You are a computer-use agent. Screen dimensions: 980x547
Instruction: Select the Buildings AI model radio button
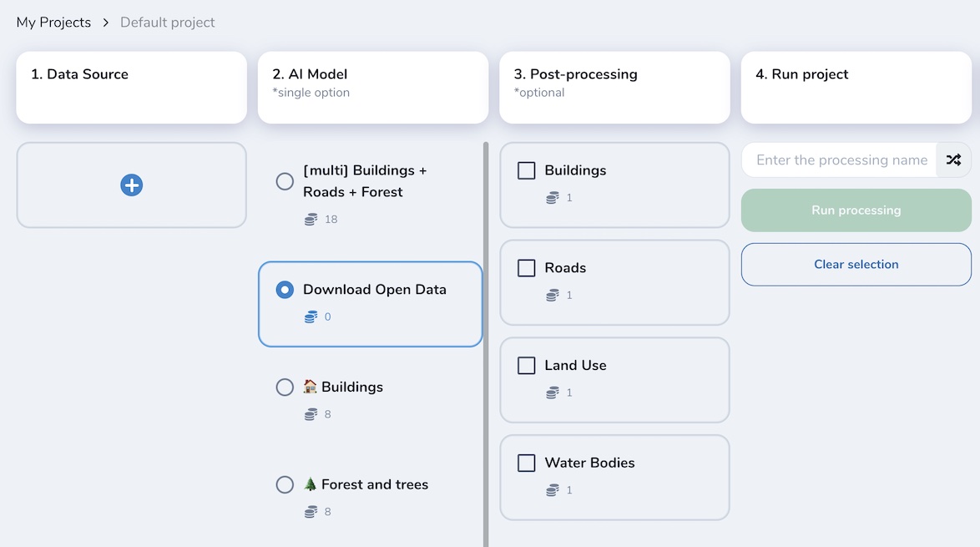click(285, 387)
